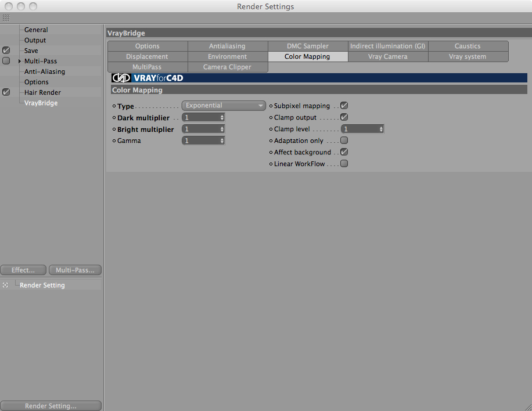Open the Vray Camera tab
Image resolution: width=532 pixels, height=411 pixels.
tap(388, 57)
